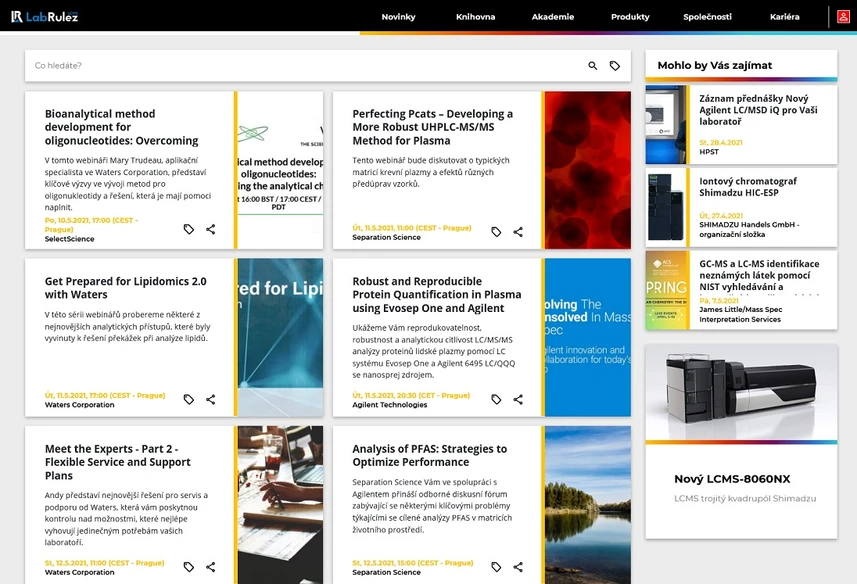Open 'Perfecting Pcats' webinar title
The width and height of the screenshot is (857, 584).
point(432,127)
